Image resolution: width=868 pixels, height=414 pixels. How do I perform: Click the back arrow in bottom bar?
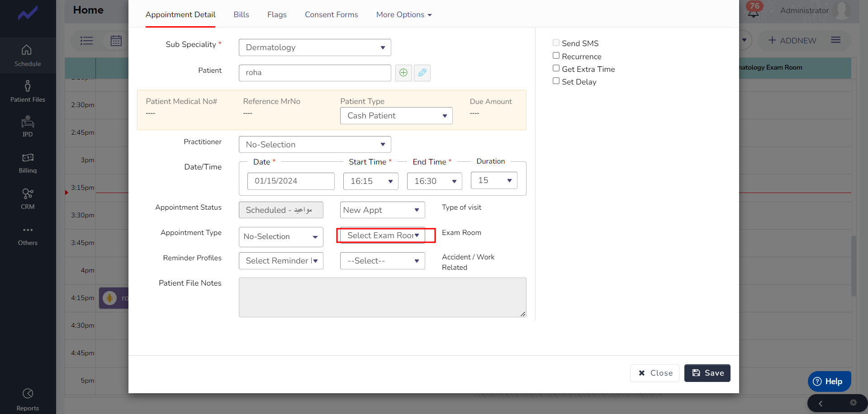[x=820, y=404]
